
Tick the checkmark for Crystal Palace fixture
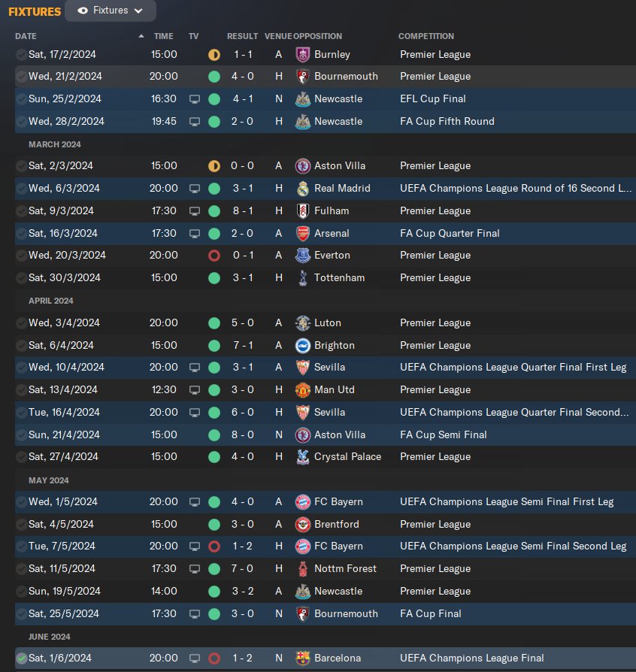[21, 457]
